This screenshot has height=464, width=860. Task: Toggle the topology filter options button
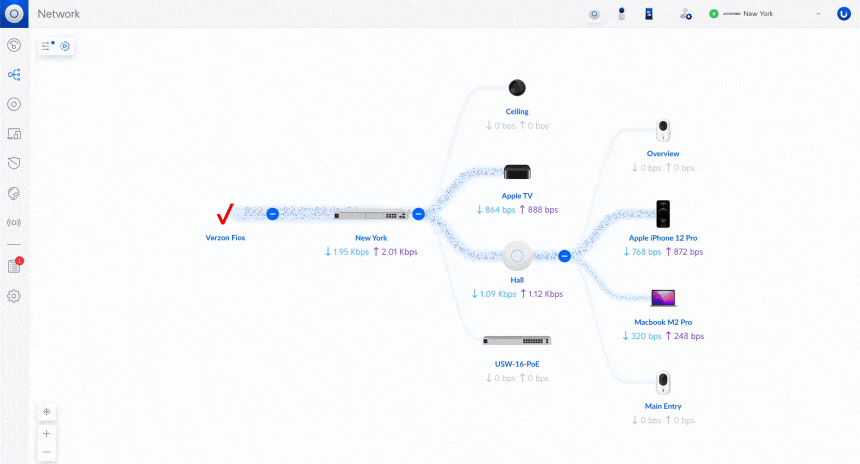click(46, 46)
